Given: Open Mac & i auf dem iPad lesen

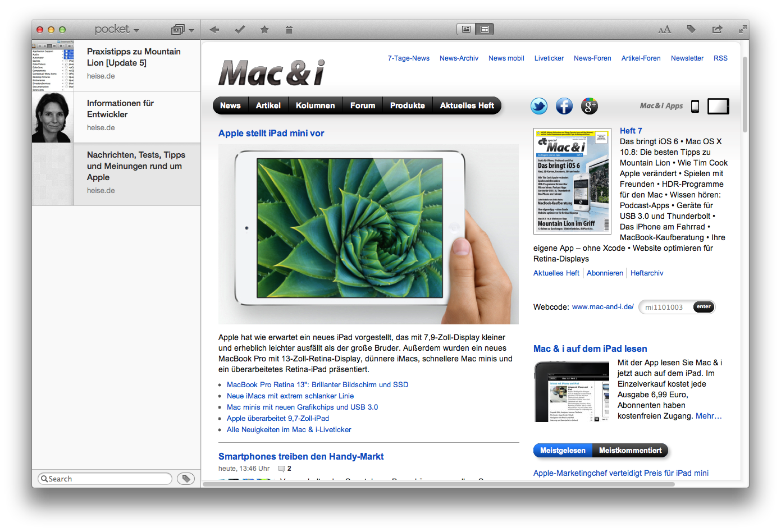Looking at the screenshot, I should pyautogui.click(x=590, y=349).
